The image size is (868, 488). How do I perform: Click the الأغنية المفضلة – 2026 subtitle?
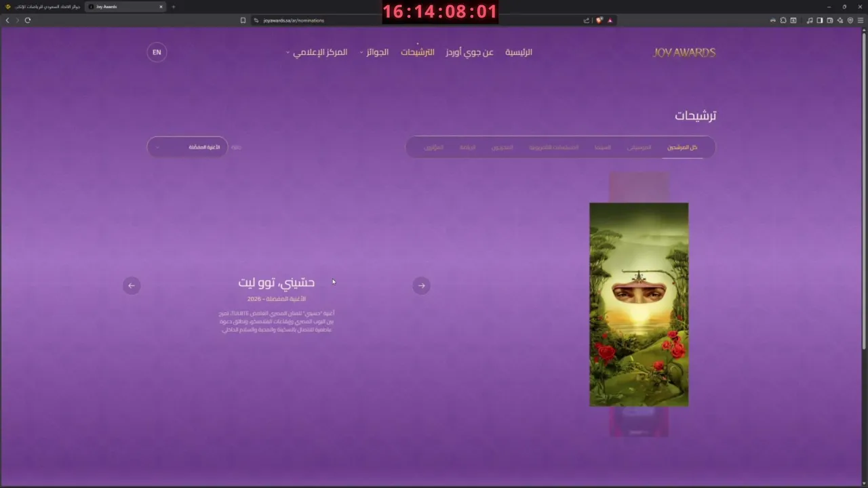click(277, 299)
